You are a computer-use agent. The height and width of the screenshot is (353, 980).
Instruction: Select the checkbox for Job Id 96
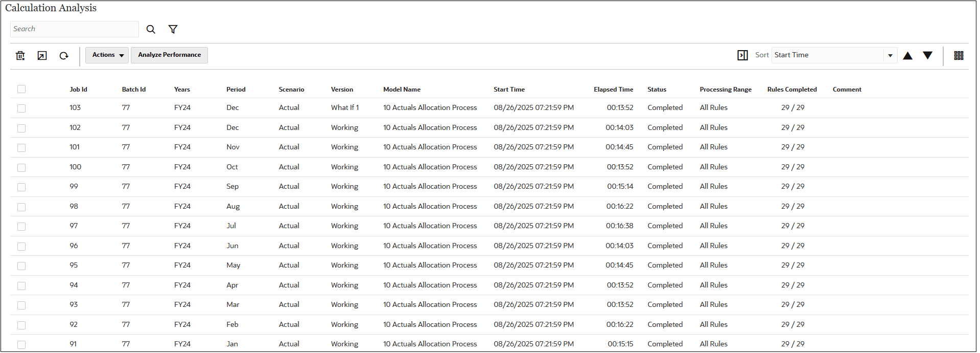[21, 247]
